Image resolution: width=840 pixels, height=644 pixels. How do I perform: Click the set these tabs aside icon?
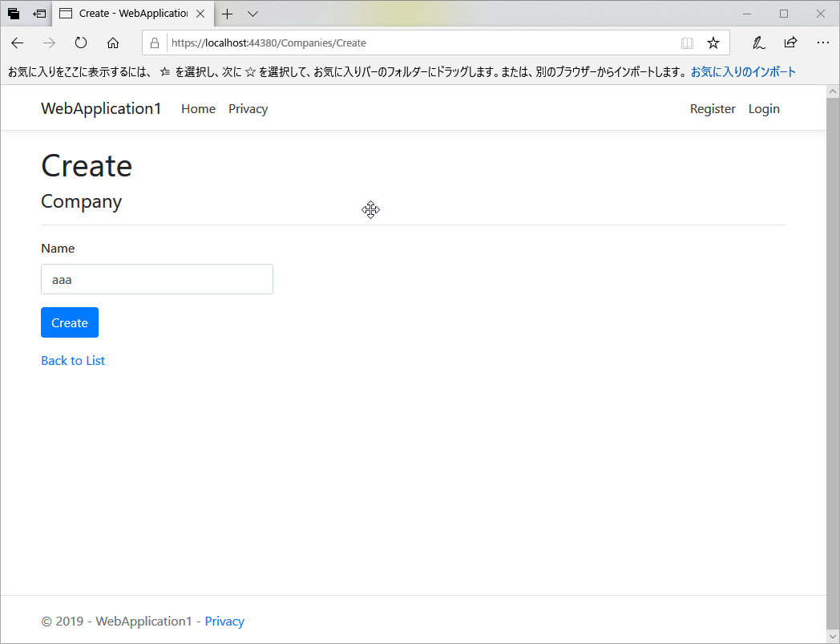click(39, 14)
